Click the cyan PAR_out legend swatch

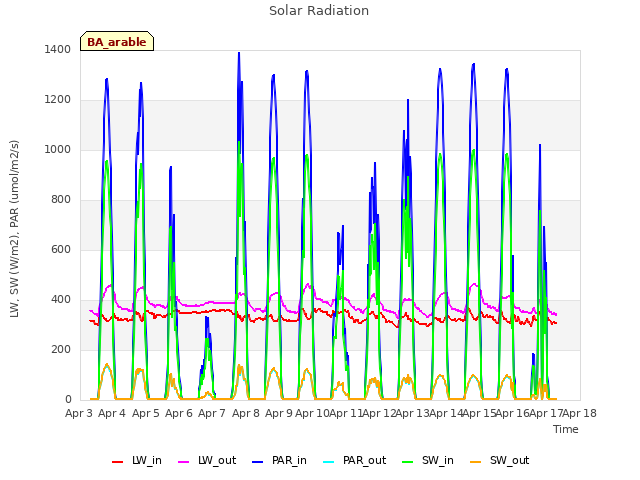click(329, 462)
